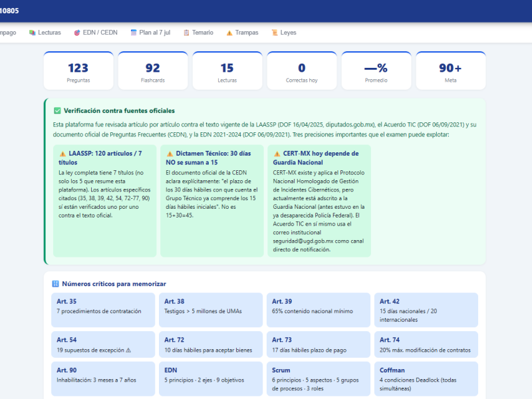
Task: Open the Scrum principios card
Action: [x=319, y=378]
